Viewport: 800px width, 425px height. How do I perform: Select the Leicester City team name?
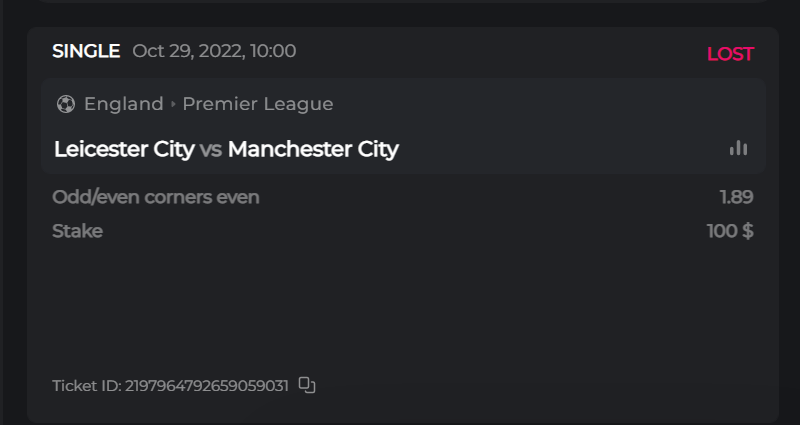pos(124,150)
